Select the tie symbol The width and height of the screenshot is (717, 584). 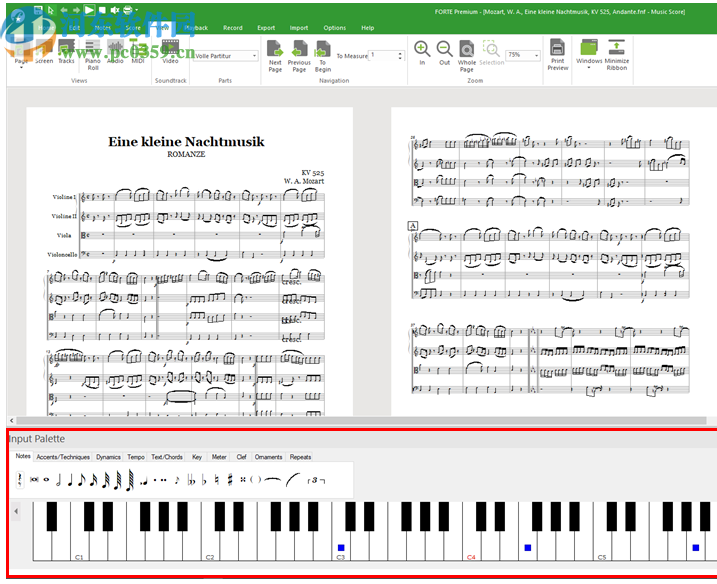(x=273, y=480)
